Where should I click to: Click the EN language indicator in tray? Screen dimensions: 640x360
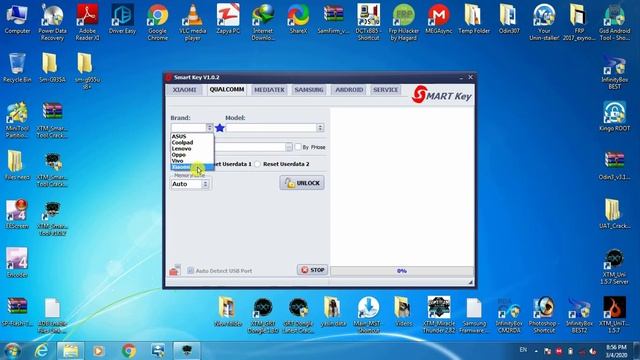point(523,350)
